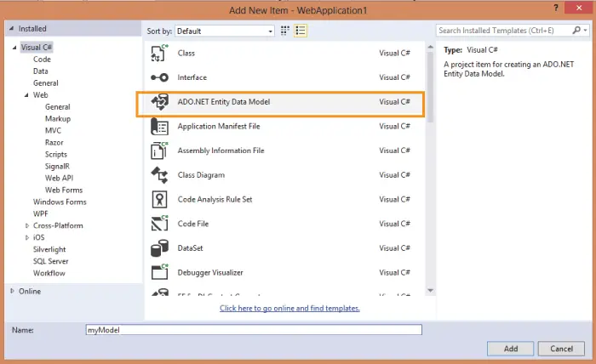Expand the Cross-Platform node

point(27,225)
